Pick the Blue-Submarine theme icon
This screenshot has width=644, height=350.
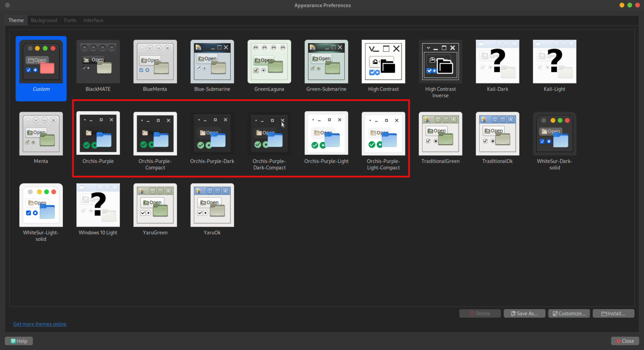click(212, 62)
